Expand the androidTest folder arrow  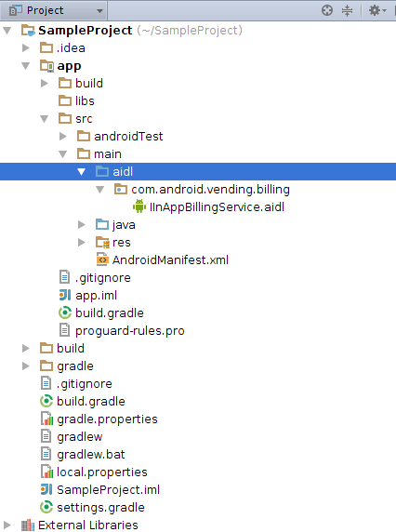tap(63, 137)
